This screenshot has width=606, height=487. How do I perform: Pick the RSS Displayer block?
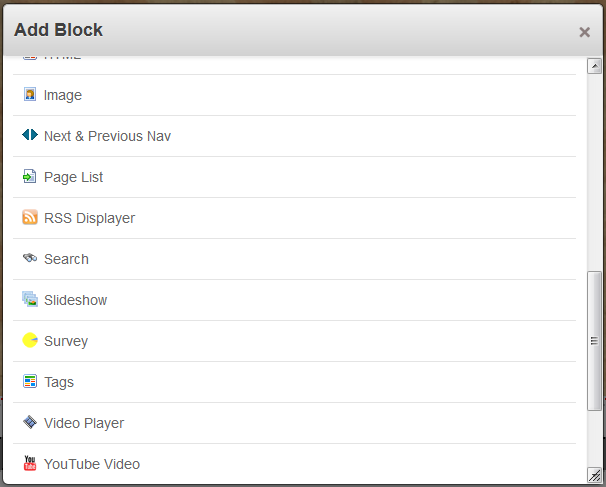[89, 219]
